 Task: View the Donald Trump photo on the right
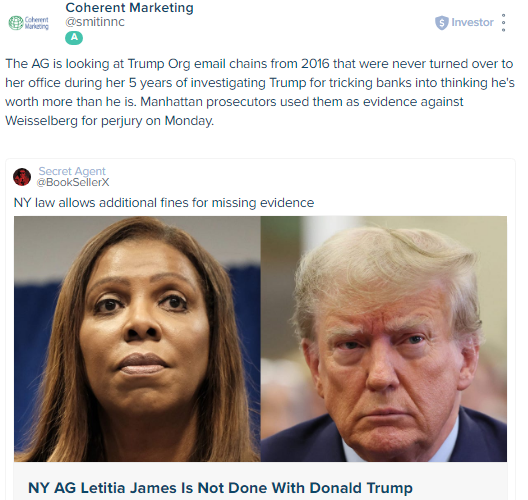(384, 339)
